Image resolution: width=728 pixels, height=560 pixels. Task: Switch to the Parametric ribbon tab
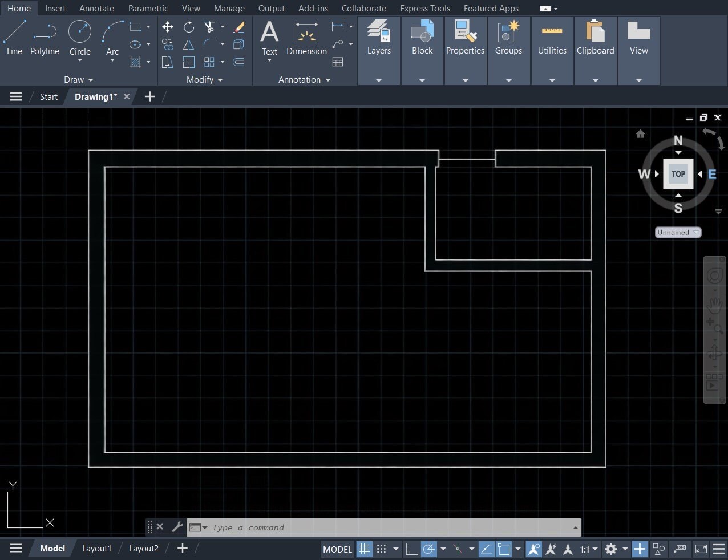148,8
